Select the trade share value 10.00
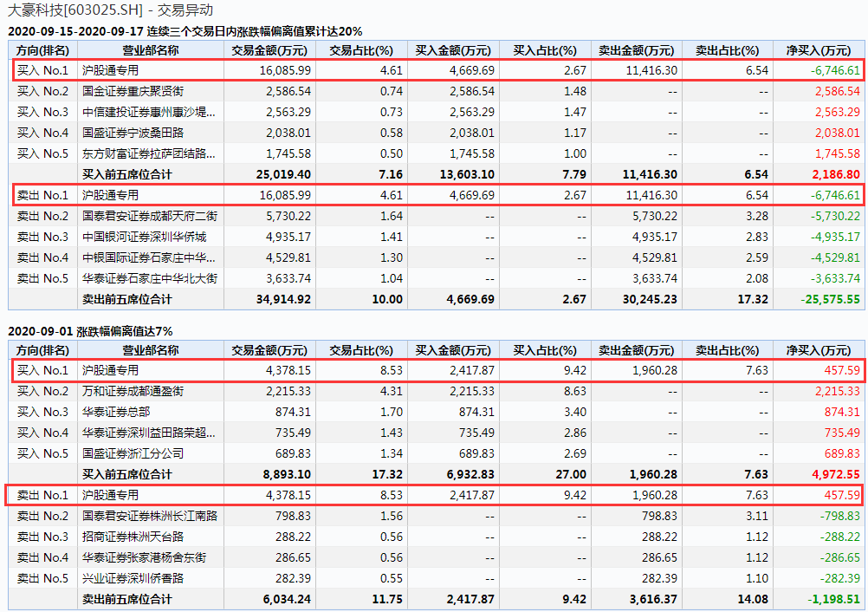This screenshot has width=868, height=612. point(387,300)
